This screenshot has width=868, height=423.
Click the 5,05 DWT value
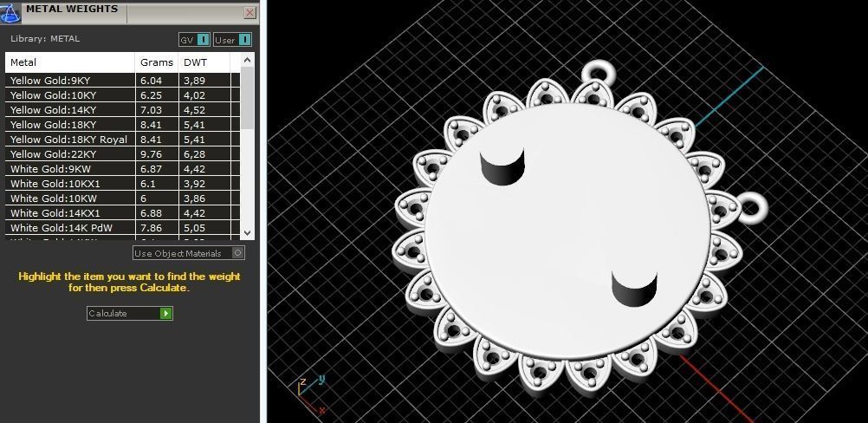click(194, 228)
